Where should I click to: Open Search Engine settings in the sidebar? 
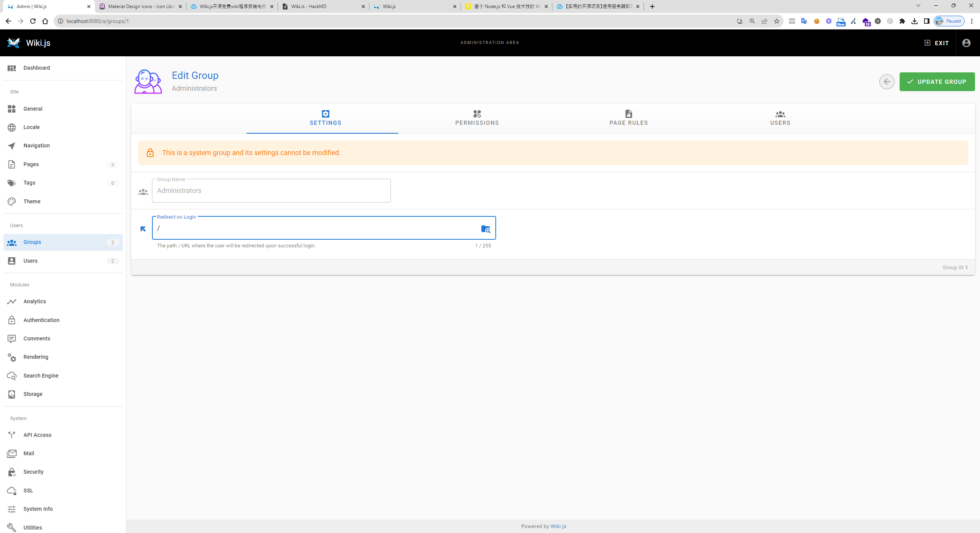[41, 376]
